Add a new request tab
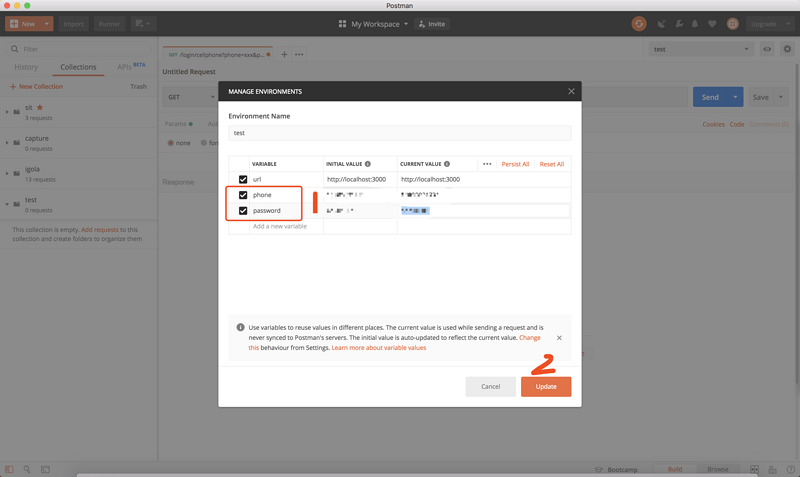The width and height of the screenshot is (800, 477). [x=284, y=55]
